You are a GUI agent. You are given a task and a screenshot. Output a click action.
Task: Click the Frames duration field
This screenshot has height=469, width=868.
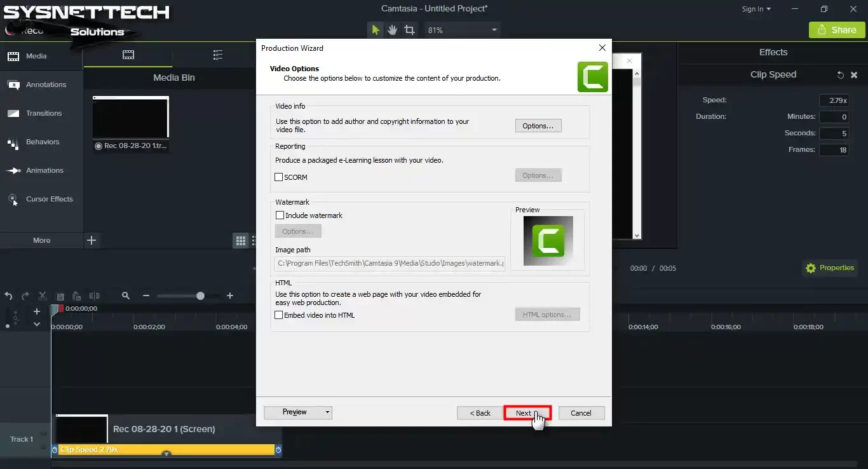[x=834, y=150]
